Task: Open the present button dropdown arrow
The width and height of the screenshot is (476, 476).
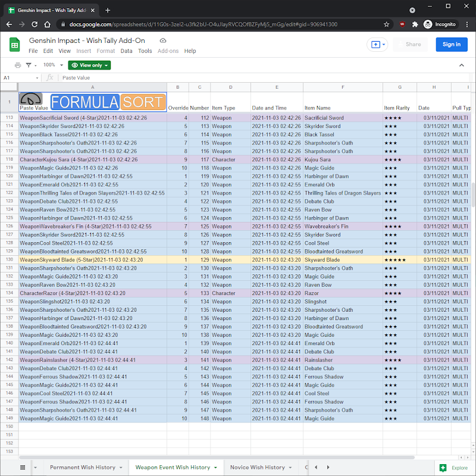Action: pyautogui.click(x=384, y=45)
